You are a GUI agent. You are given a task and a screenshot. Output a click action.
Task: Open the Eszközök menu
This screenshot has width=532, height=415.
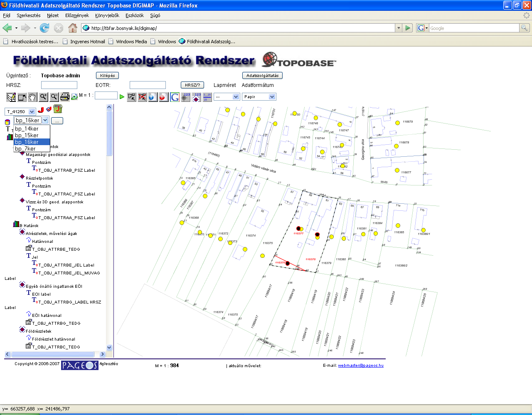135,15
